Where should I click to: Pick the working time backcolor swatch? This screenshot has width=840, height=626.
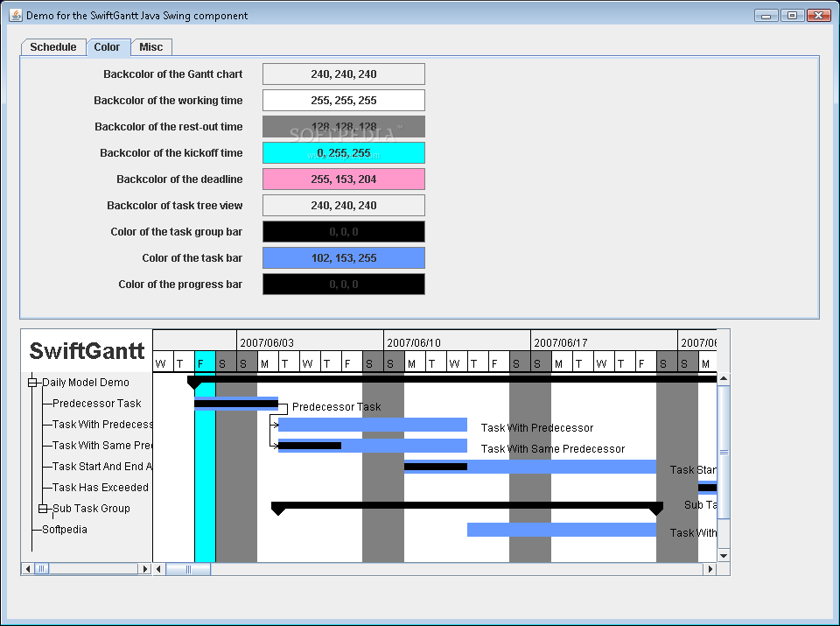click(x=343, y=100)
